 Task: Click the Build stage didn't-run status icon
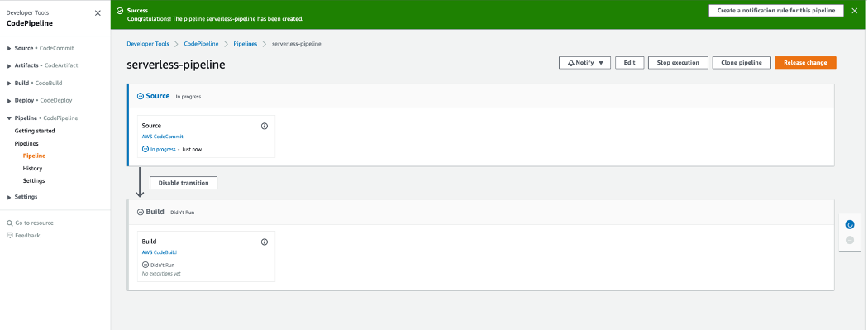140,212
